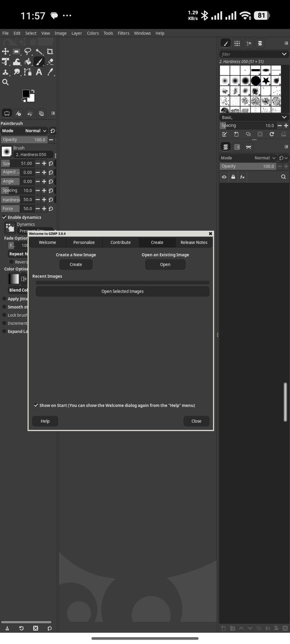Switch to the Personalize tab

(84, 242)
